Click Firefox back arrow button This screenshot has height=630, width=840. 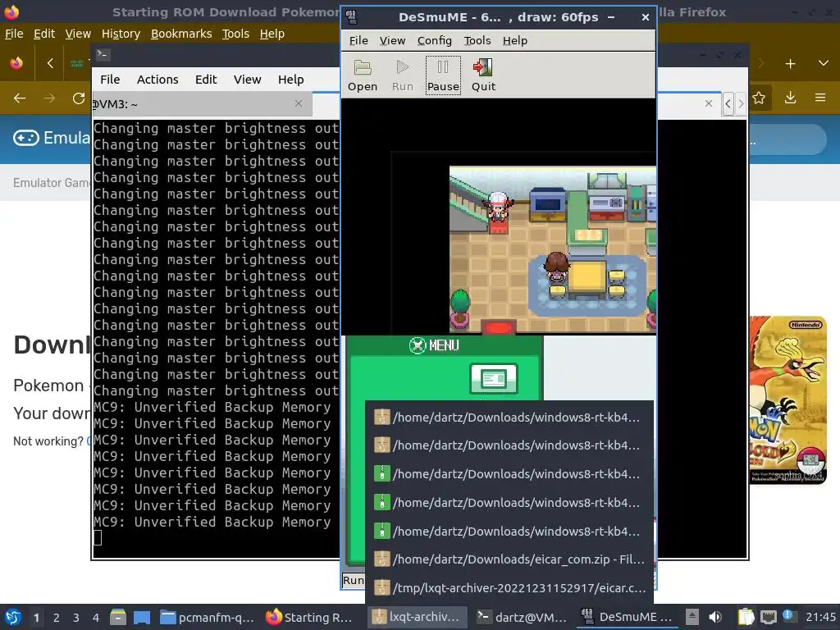[20, 98]
